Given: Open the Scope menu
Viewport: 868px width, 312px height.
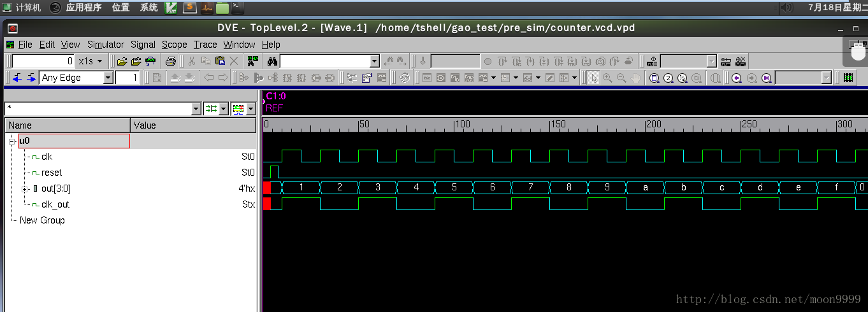Looking at the screenshot, I should click(x=174, y=45).
